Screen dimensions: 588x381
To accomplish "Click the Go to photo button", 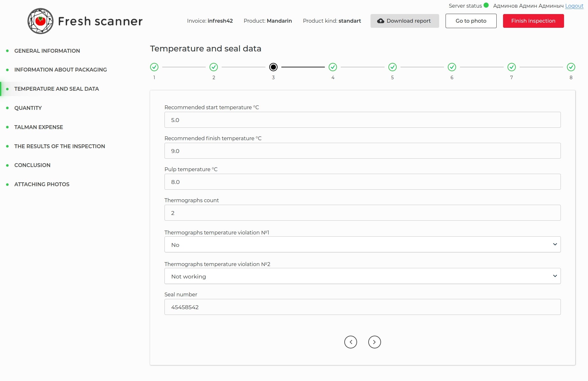I will [x=471, y=21].
